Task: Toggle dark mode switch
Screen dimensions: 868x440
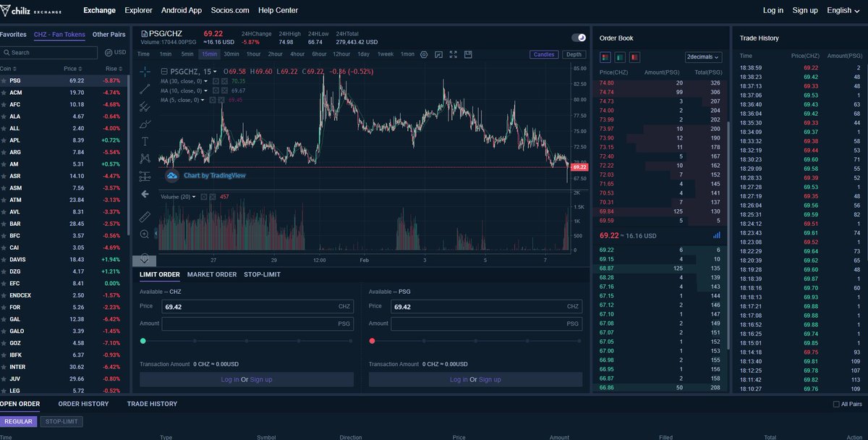Action: [x=579, y=38]
